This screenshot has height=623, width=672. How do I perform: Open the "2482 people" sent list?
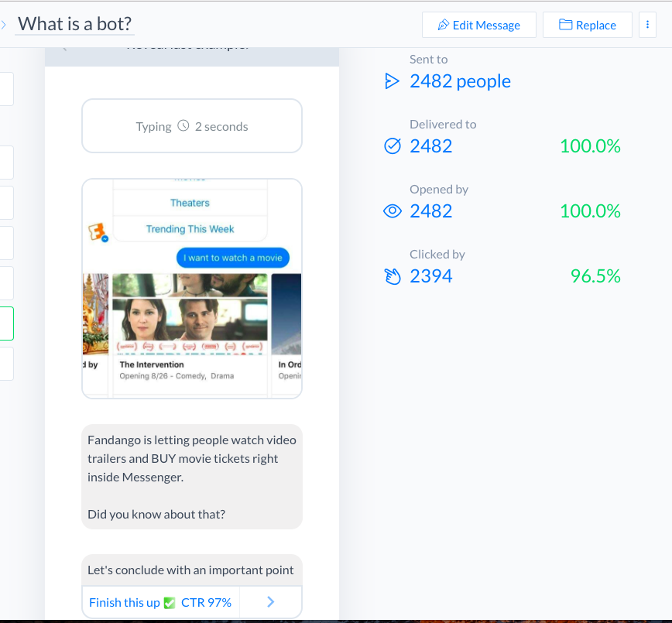pyautogui.click(x=460, y=81)
